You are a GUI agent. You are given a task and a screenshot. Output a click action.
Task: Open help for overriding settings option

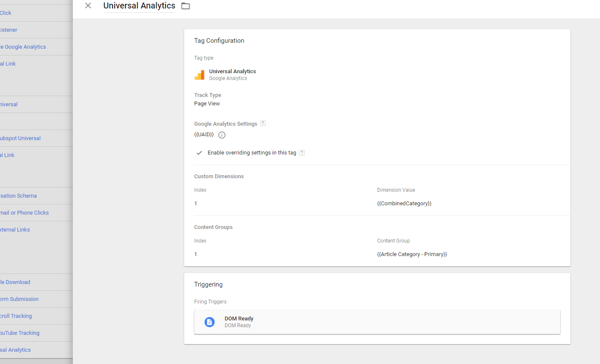pos(302,153)
